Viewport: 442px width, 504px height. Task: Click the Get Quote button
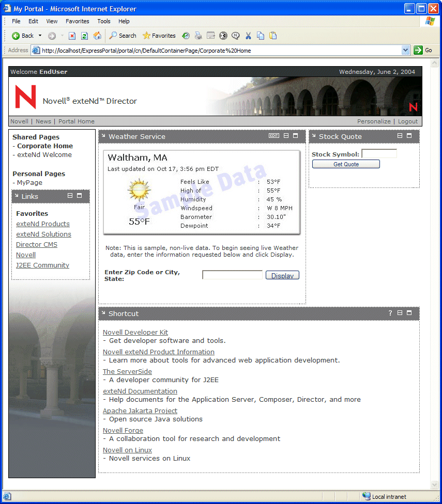tap(346, 164)
